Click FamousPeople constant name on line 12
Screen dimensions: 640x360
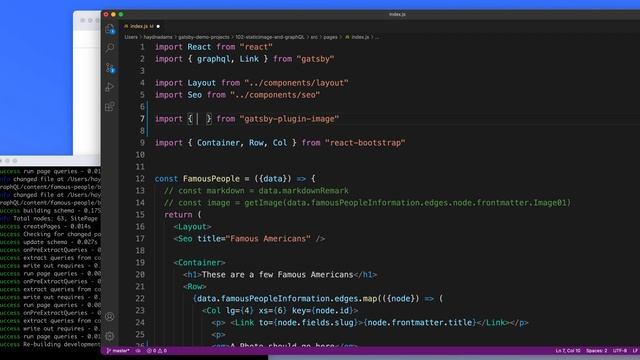point(211,179)
